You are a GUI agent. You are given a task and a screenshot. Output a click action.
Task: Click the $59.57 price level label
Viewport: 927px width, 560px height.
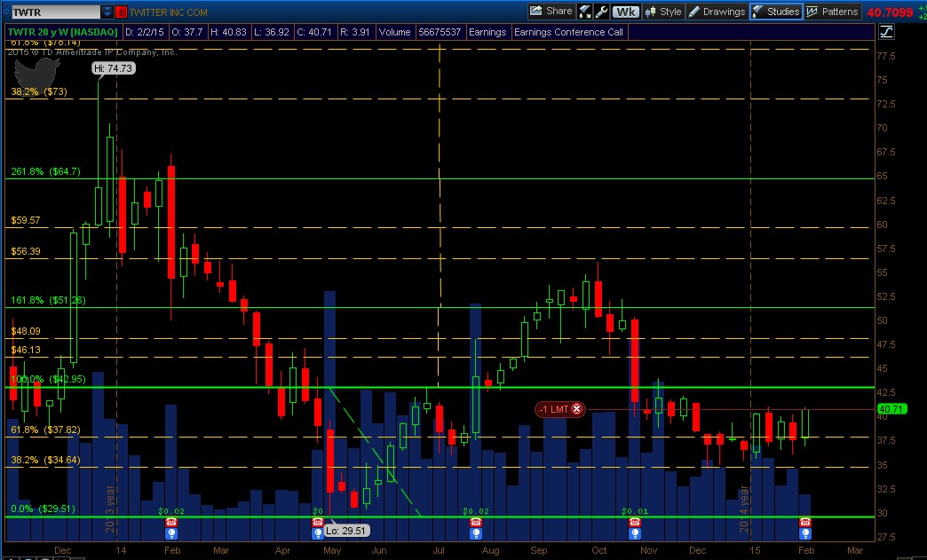tap(26, 220)
